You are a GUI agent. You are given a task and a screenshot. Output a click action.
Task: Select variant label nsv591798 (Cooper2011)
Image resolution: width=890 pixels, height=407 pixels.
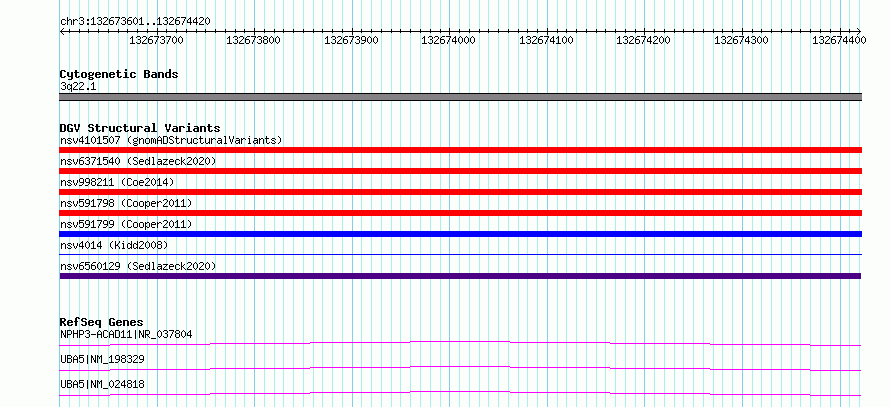[x=126, y=203]
